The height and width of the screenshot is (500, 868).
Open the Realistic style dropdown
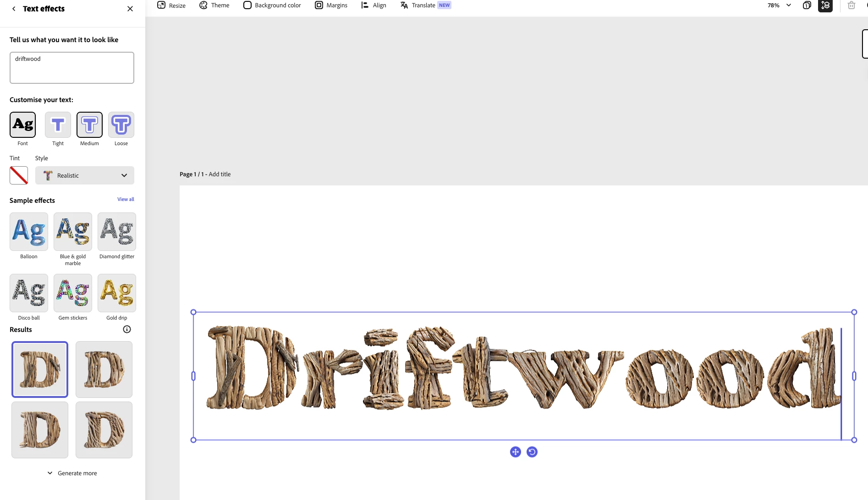click(x=85, y=175)
